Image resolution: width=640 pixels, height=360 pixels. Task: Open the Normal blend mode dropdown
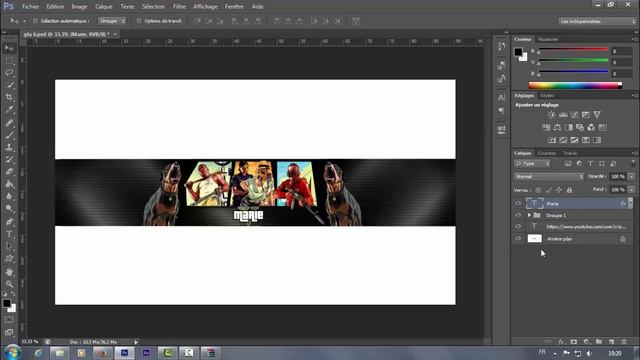click(549, 177)
